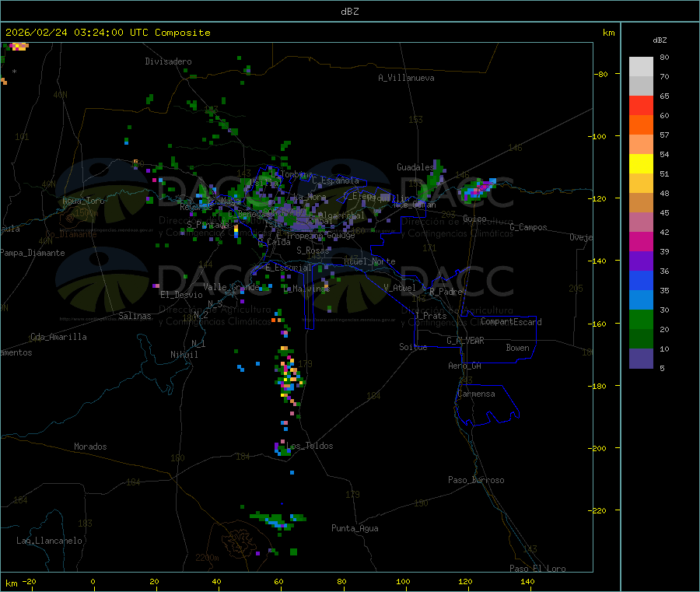Click the 35 dBZ blue legend swatch
This screenshot has width=700, height=592.
[641, 280]
